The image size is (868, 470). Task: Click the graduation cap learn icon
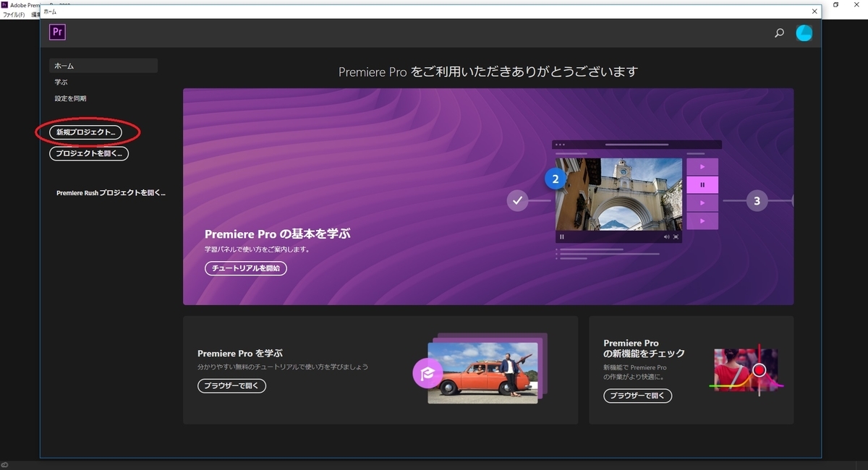point(427,373)
